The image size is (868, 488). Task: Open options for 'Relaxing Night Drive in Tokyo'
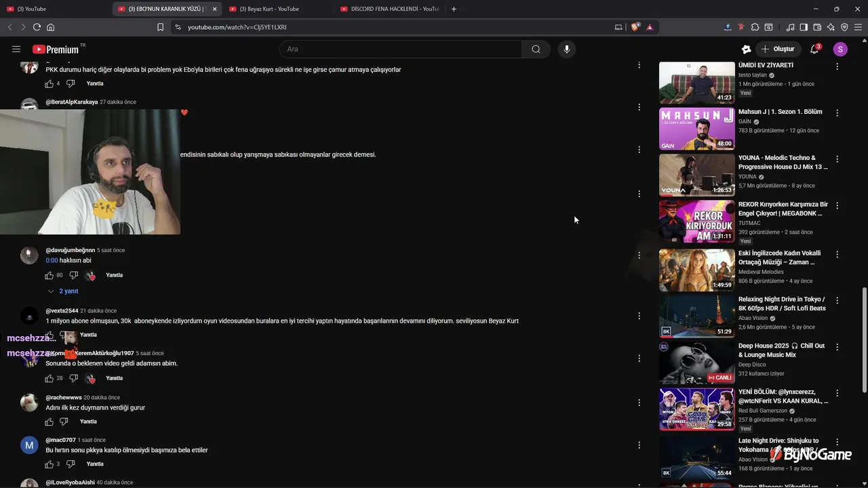(837, 300)
